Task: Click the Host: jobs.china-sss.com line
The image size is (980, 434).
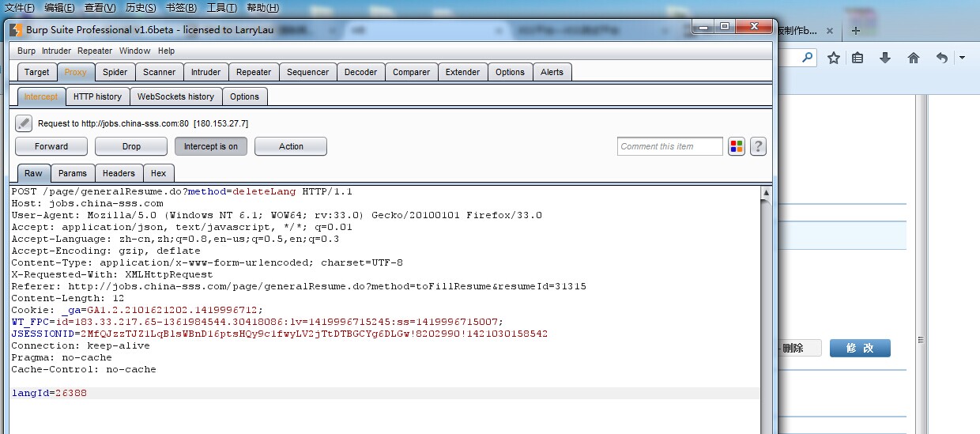Action: 87,203
